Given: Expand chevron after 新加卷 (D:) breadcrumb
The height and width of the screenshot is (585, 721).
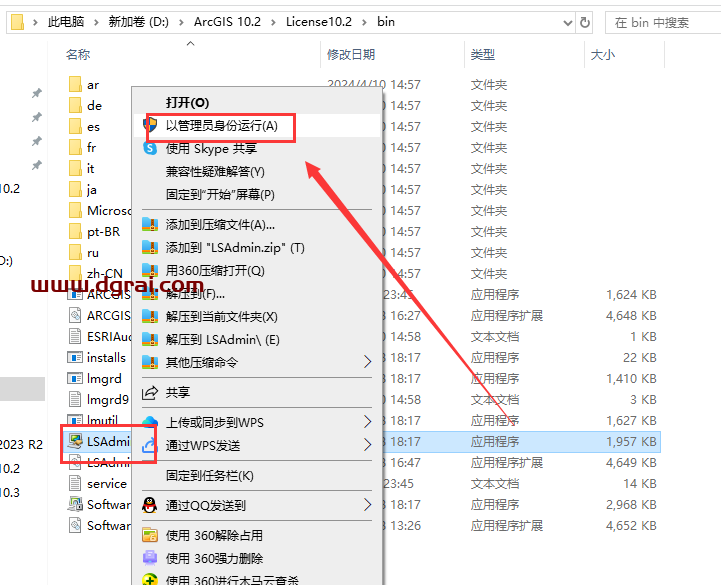Looking at the screenshot, I should pyautogui.click(x=181, y=22).
